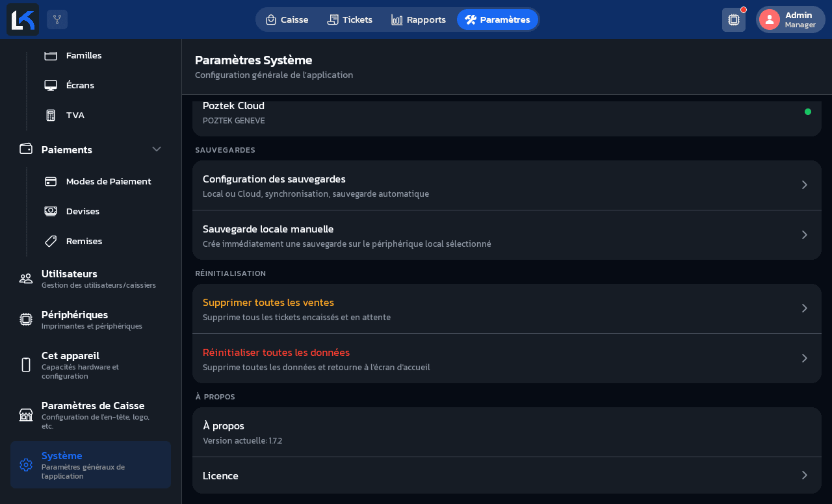Image resolution: width=832 pixels, height=504 pixels.
Task: Click the Paramètres de Caisse shop icon
Action: tap(26, 414)
